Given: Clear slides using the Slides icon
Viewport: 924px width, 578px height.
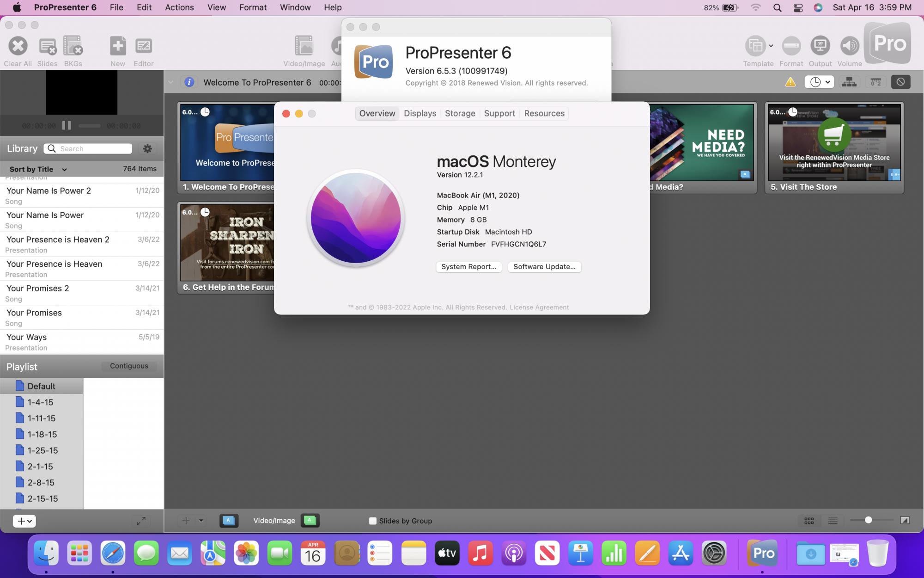Looking at the screenshot, I should pyautogui.click(x=47, y=46).
